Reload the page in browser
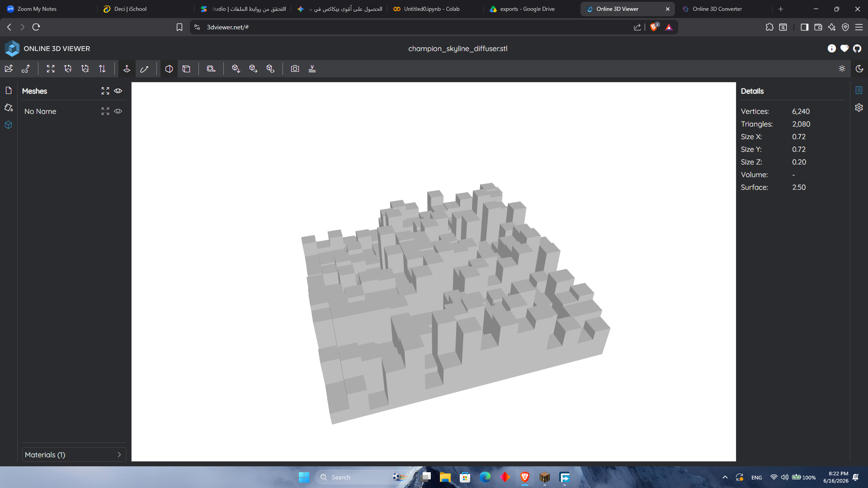The image size is (868, 488). [36, 27]
